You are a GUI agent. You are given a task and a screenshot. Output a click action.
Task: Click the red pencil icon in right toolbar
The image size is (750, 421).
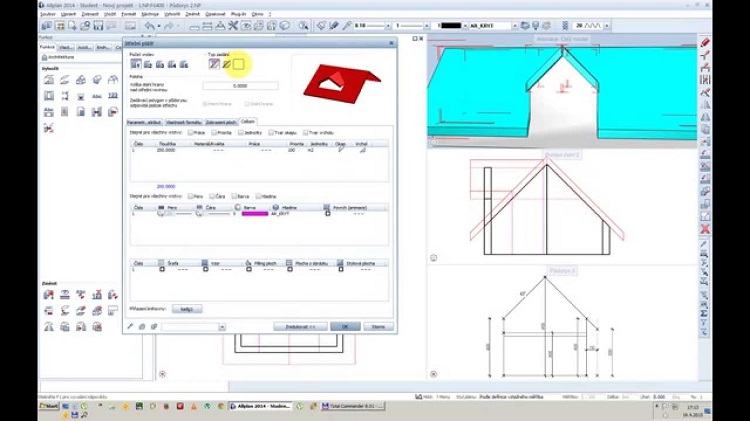705,43
